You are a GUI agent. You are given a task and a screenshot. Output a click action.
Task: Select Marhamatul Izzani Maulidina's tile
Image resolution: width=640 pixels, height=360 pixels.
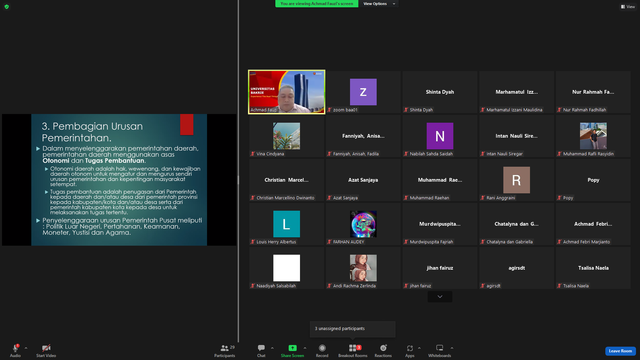pyautogui.click(x=516, y=92)
